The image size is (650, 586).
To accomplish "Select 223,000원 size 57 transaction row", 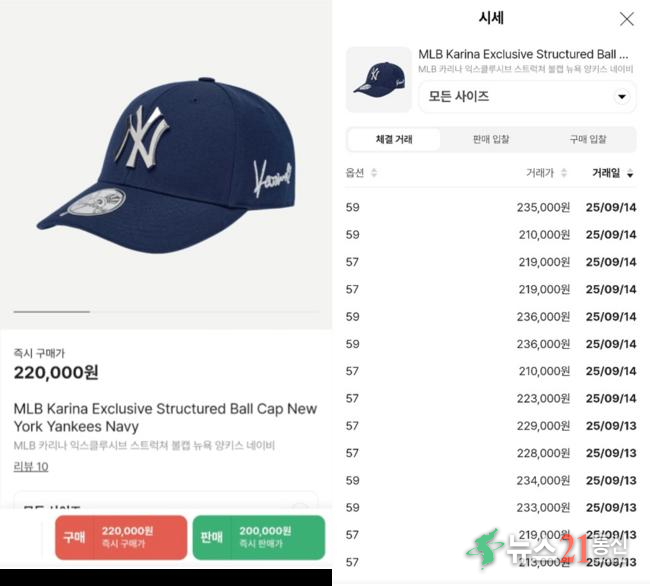I will coord(491,398).
